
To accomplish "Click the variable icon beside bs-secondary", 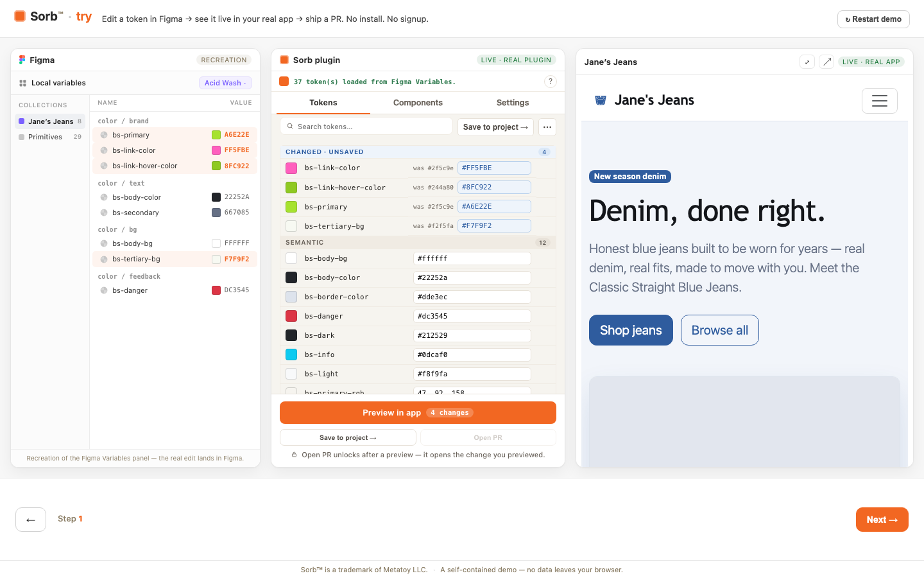I will [104, 213].
